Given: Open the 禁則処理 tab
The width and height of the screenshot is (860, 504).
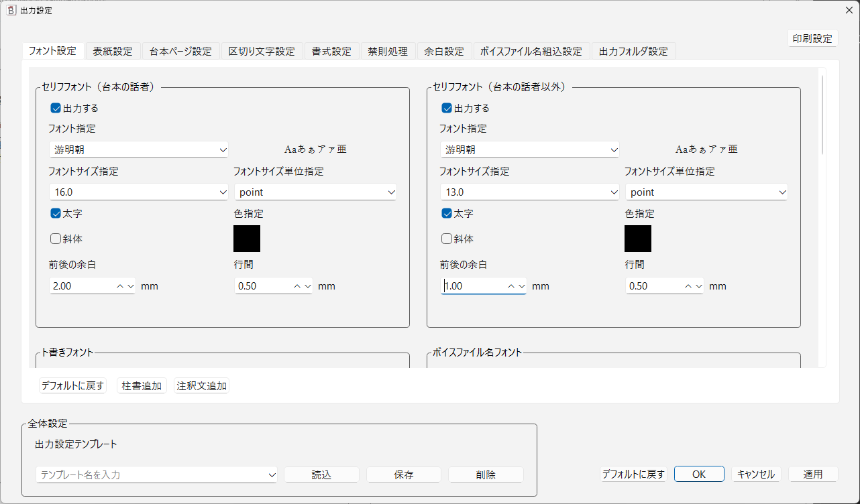Looking at the screenshot, I should click(x=388, y=50).
